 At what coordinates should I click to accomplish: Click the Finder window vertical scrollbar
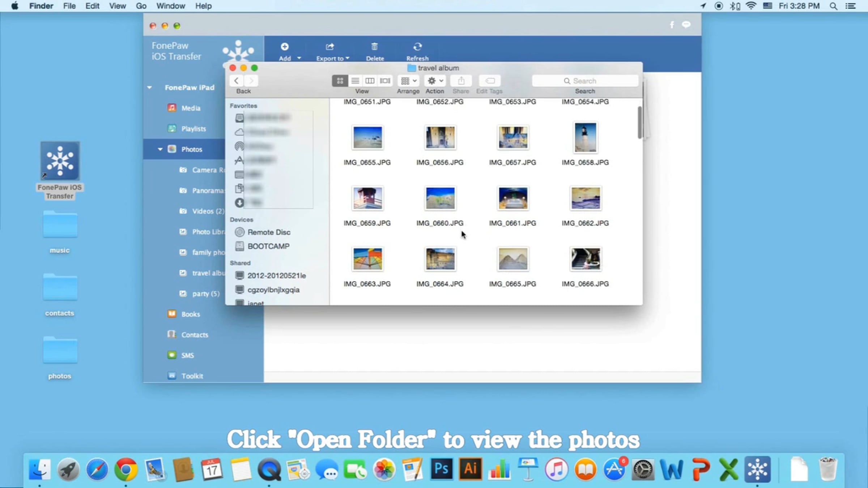coord(639,123)
